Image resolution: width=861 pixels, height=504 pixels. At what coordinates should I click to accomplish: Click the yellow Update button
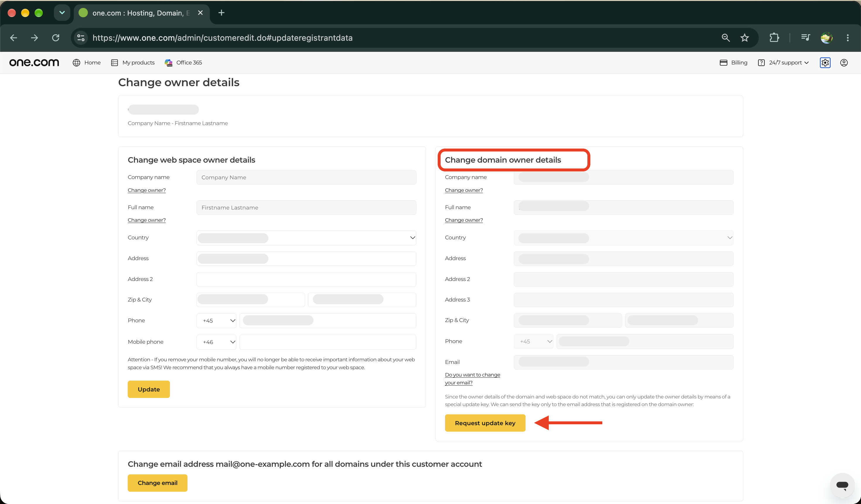pos(149,389)
